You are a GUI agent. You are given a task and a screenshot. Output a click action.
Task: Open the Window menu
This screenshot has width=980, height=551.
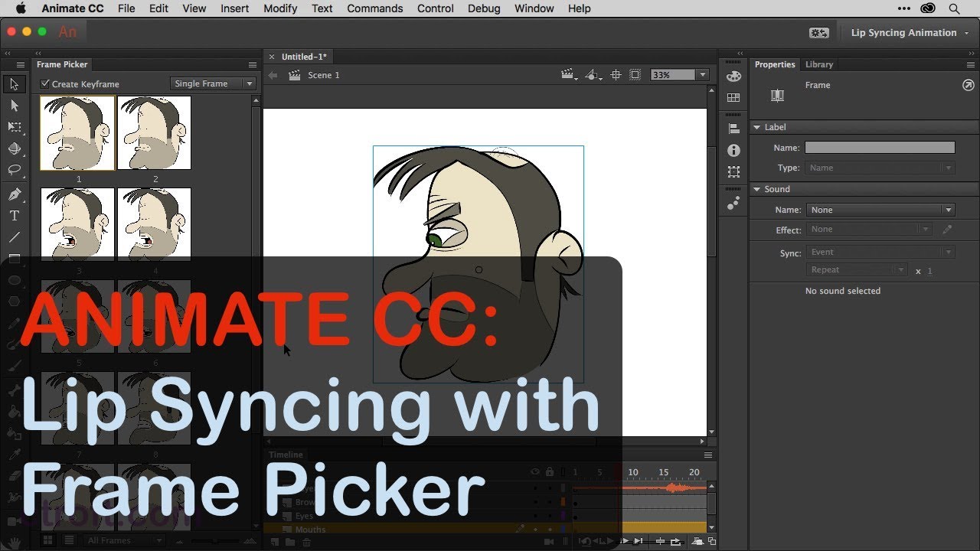pos(534,8)
